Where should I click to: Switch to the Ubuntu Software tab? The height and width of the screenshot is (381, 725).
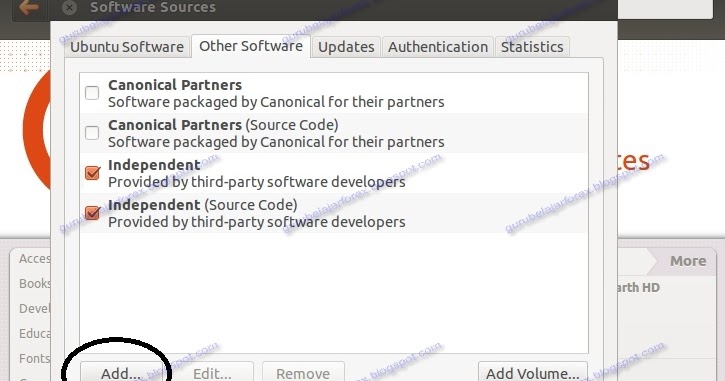coord(127,47)
